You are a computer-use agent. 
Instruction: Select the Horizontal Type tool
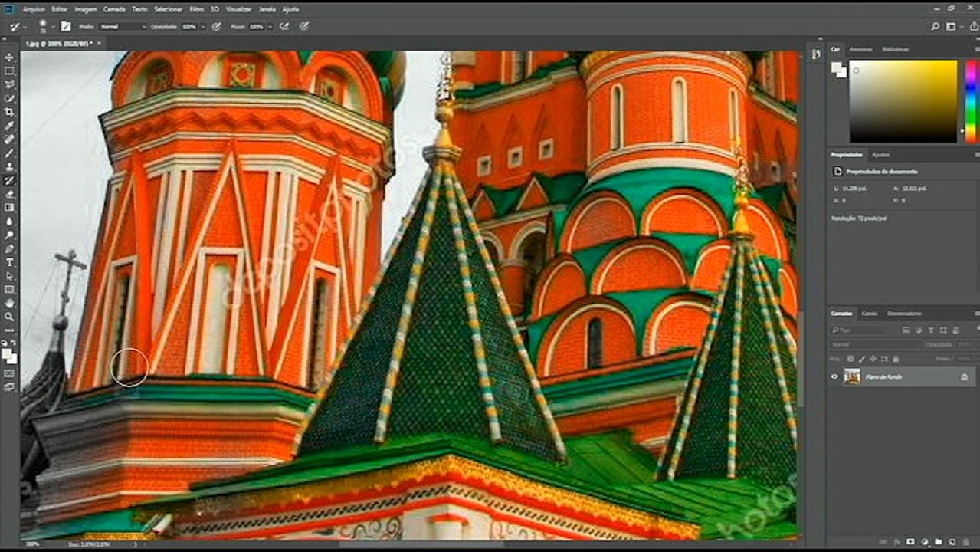pyautogui.click(x=10, y=262)
